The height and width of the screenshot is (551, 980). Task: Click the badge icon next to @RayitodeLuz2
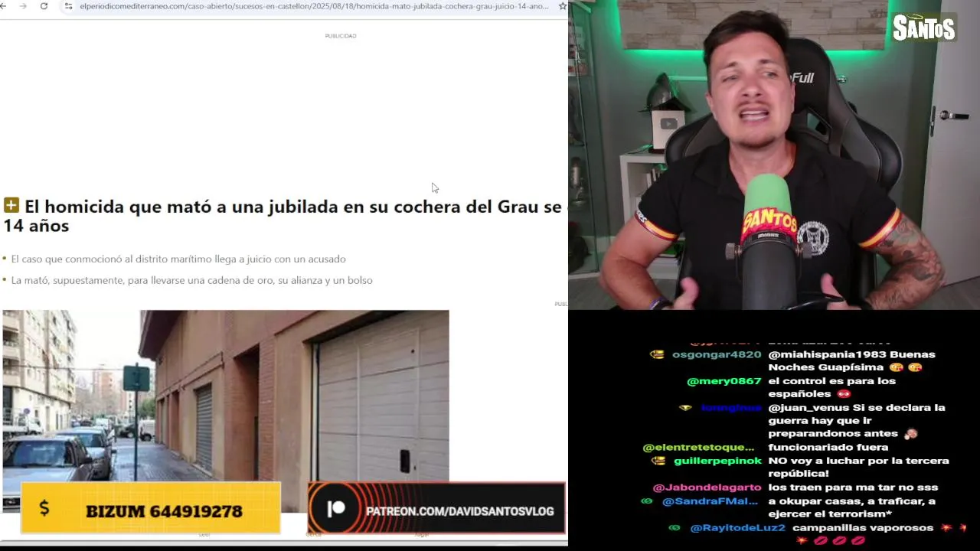675,528
